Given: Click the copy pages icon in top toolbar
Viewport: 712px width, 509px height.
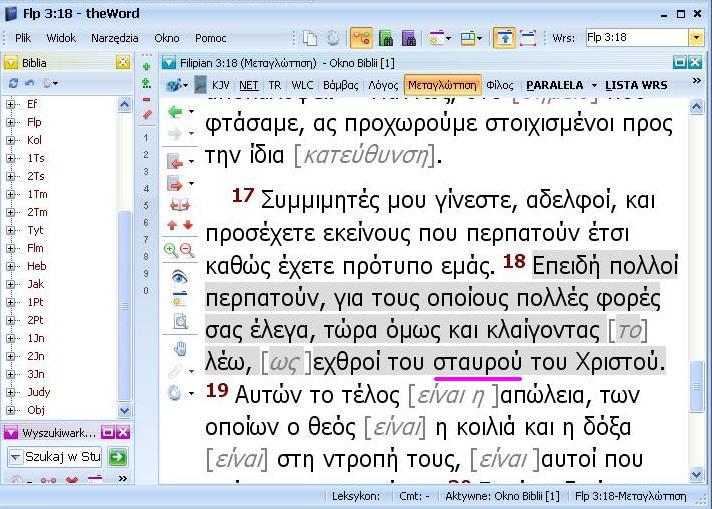Looking at the screenshot, I should pyautogui.click(x=310, y=38).
